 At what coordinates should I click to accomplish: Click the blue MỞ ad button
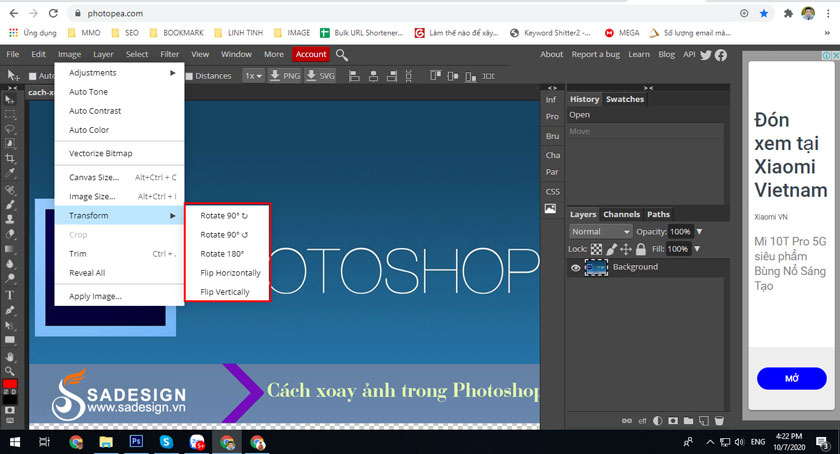(791, 378)
